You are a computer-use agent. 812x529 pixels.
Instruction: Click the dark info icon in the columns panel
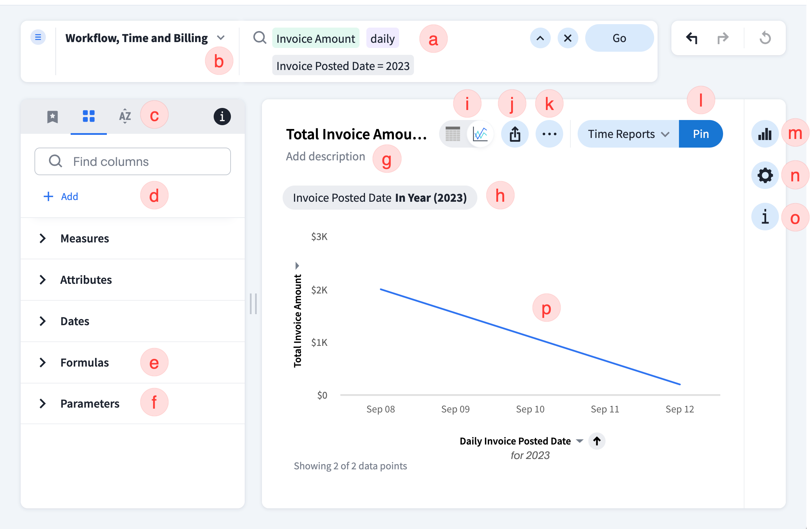[222, 117]
